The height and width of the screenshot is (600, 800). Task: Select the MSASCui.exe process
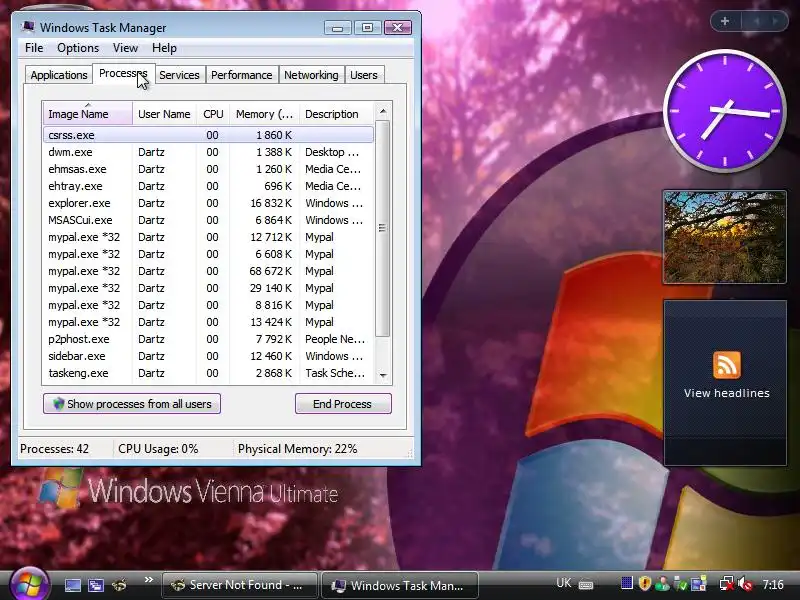pos(209,220)
